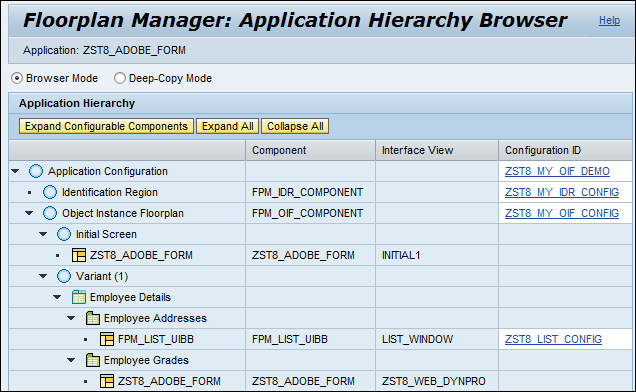
Task: Click the Employee Addresses folder icon
Action: coord(92,318)
